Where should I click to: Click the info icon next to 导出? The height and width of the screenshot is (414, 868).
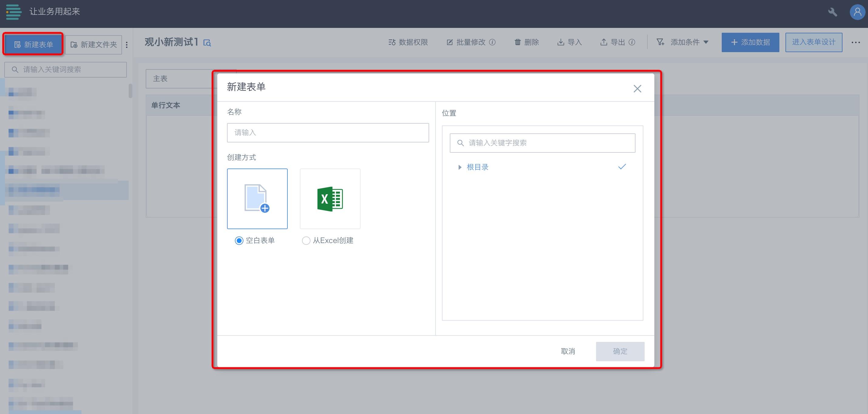tap(632, 42)
